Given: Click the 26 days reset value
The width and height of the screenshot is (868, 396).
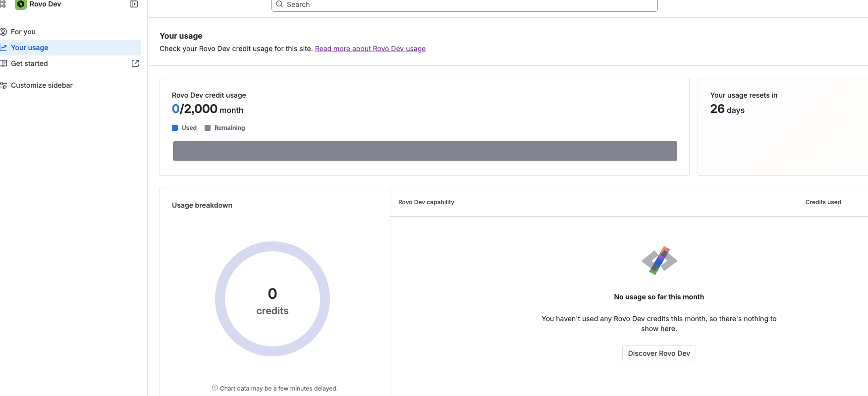Looking at the screenshot, I should (727, 109).
